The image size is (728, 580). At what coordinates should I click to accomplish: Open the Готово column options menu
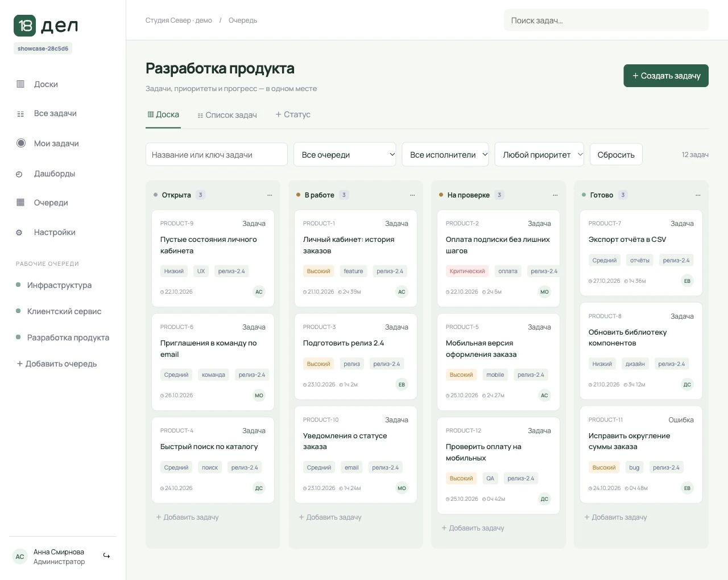point(698,195)
